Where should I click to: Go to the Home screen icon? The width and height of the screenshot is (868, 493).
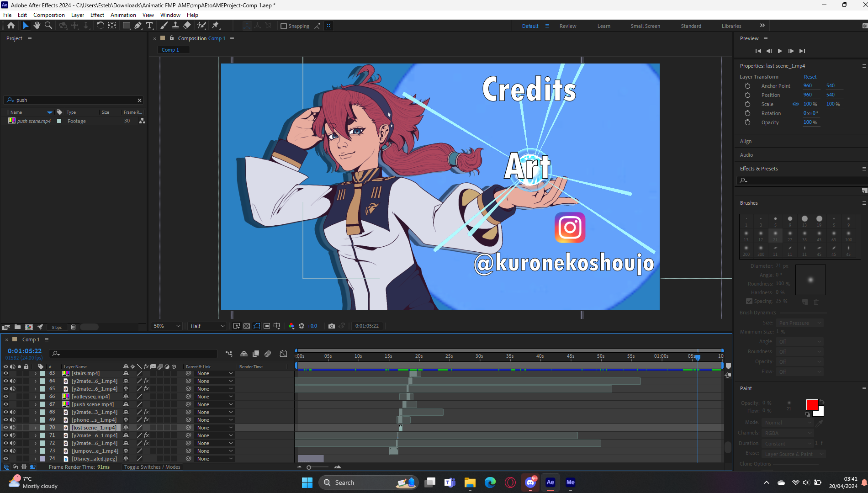11,26
